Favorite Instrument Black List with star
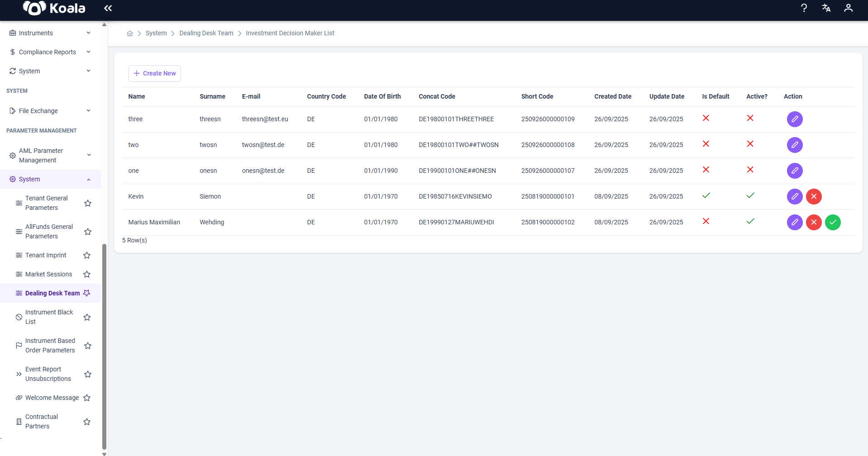 click(x=87, y=317)
